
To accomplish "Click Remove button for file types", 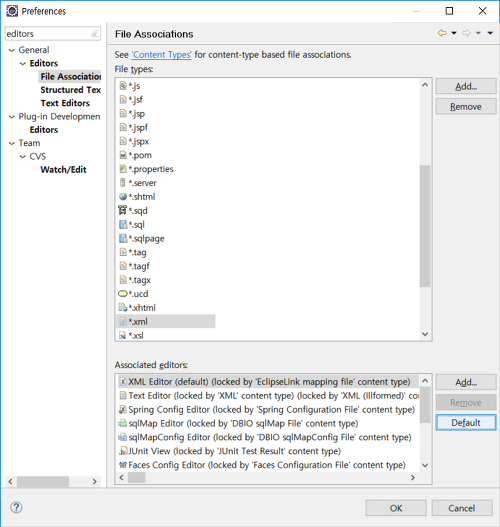I will [466, 107].
